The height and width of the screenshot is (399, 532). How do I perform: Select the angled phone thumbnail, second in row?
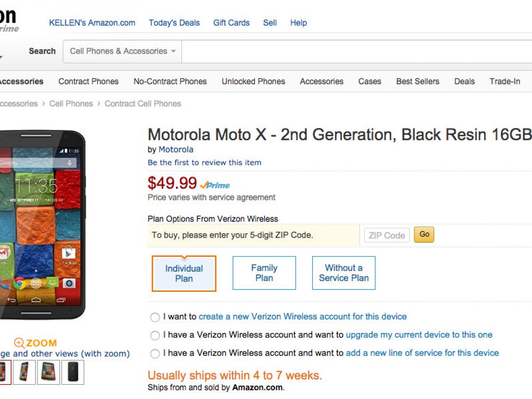[x=24, y=372]
